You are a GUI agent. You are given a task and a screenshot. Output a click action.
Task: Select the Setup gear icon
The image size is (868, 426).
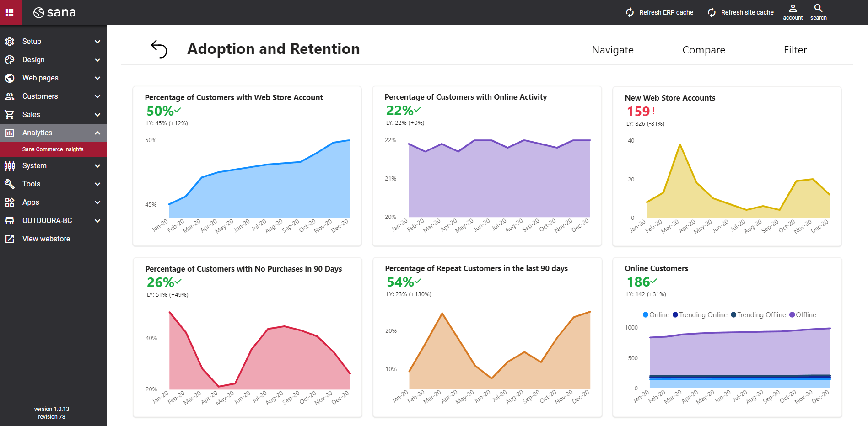pos(10,41)
